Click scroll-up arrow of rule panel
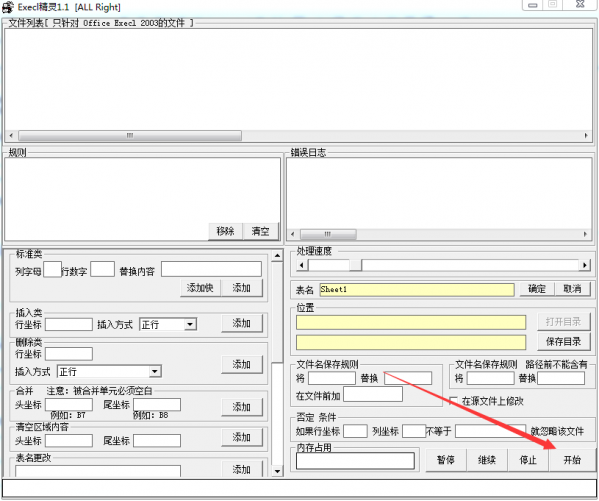Image resolution: width=599 pixels, height=501 pixels. pyautogui.click(x=277, y=256)
